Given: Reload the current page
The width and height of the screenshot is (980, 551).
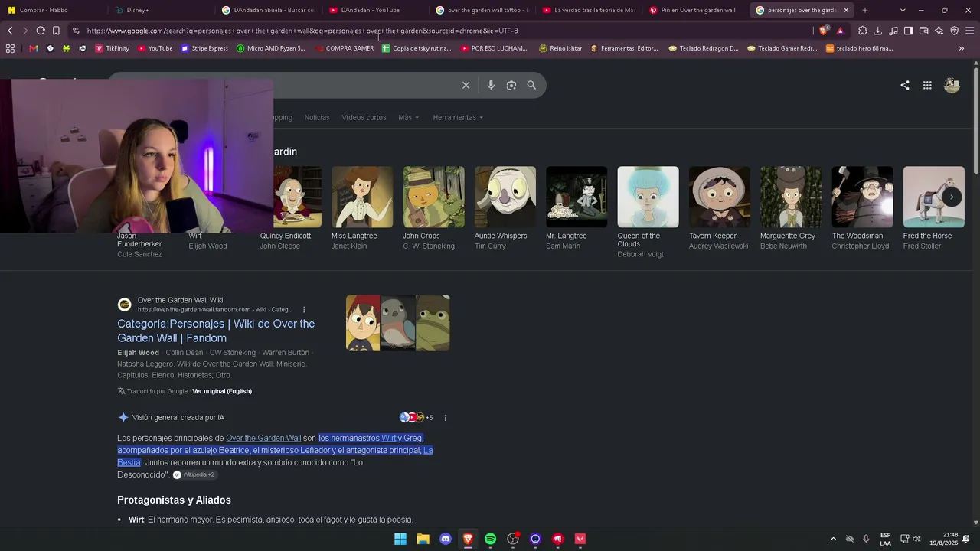Looking at the screenshot, I should [41, 31].
